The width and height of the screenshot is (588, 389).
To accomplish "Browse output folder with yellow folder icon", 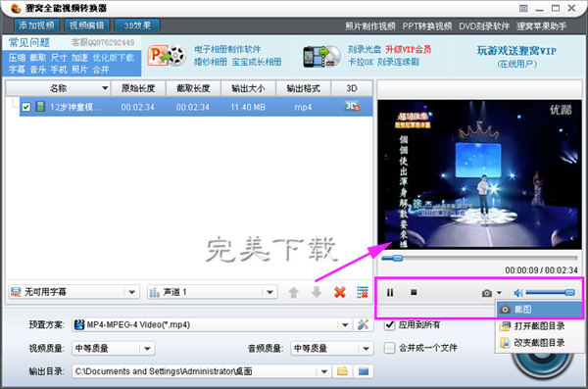I will click(342, 371).
